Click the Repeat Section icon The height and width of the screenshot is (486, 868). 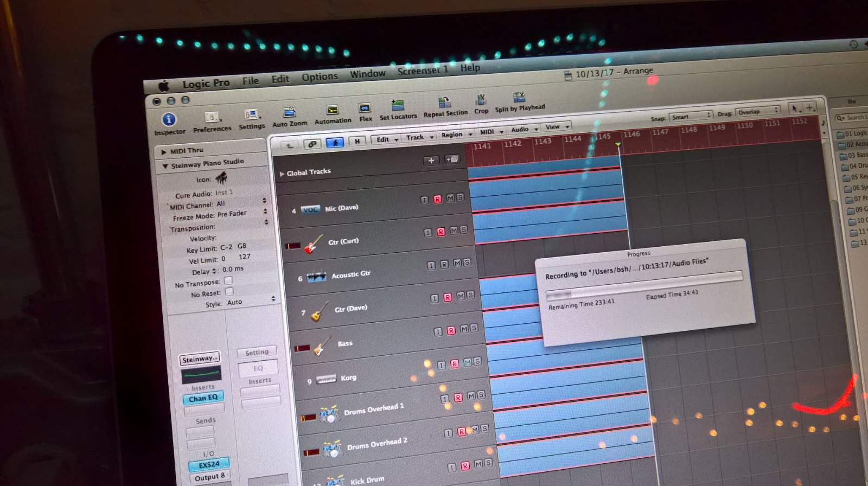444,102
